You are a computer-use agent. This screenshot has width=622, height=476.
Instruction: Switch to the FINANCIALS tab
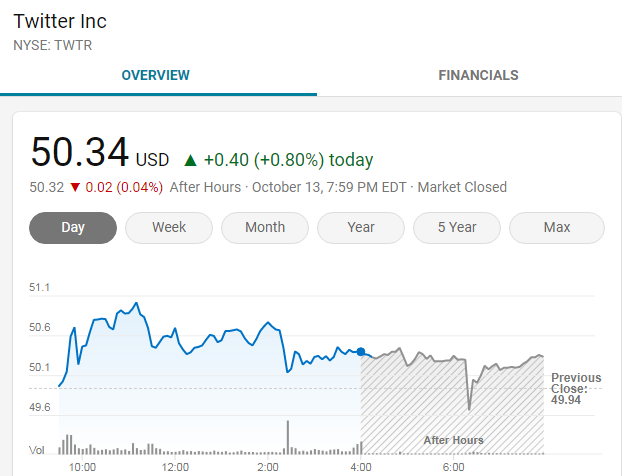[x=478, y=75]
